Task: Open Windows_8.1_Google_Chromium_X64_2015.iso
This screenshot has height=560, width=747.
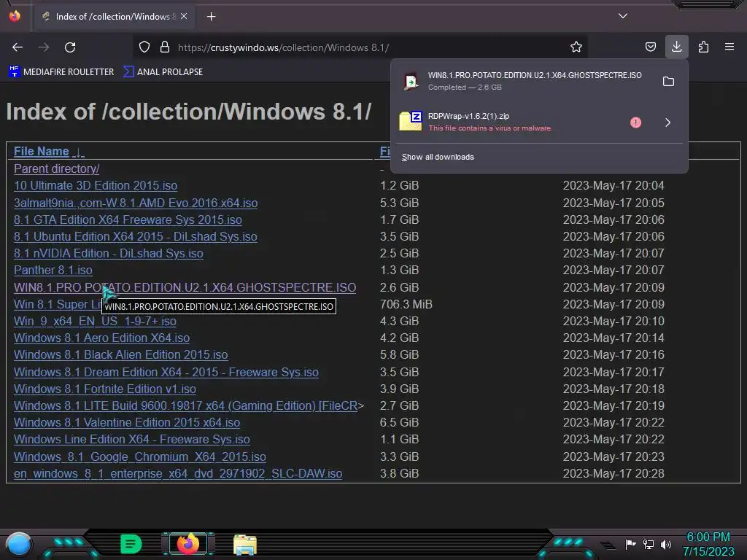Action: [139, 456]
